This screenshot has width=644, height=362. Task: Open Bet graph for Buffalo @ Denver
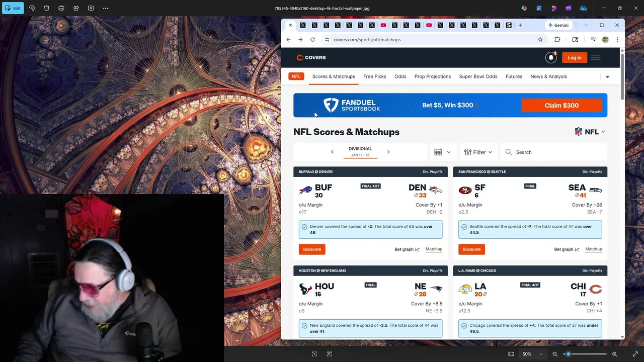tap(407, 249)
